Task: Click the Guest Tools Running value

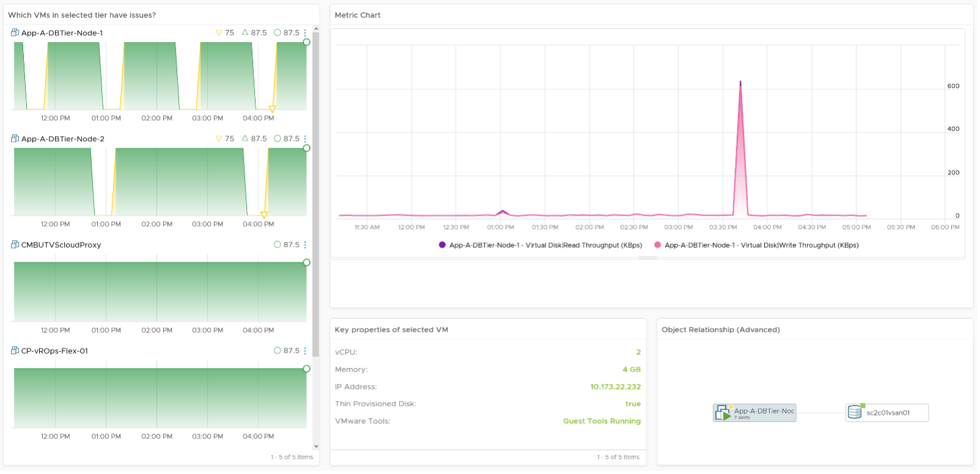Action: point(602,421)
